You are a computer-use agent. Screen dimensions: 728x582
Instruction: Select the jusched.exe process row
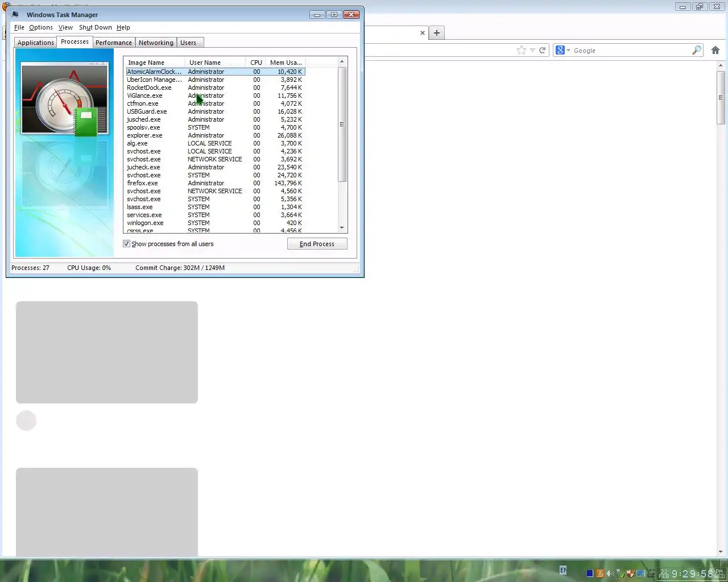pos(216,119)
